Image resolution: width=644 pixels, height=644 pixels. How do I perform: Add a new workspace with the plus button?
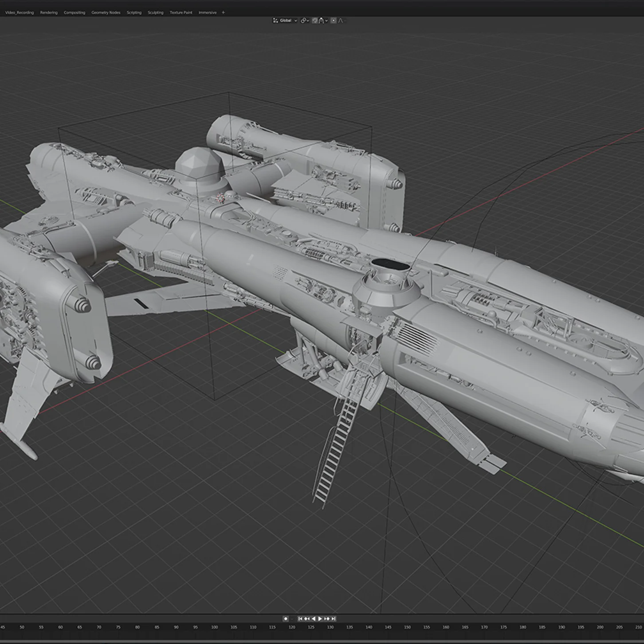pyautogui.click(x=223, y=12)
